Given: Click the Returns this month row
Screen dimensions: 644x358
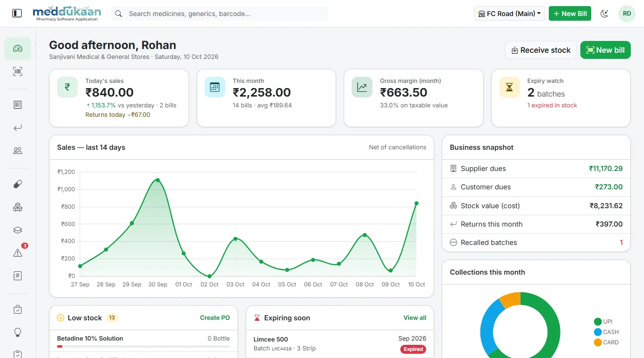Looking at the screenshot, I should 537,224.
